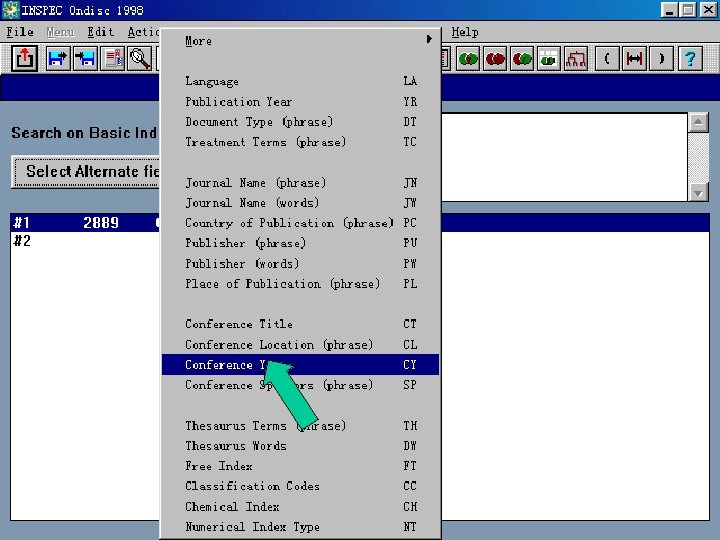Expand the More submenu
This screenshot has width=720, height=540.
tap(300, 40)
